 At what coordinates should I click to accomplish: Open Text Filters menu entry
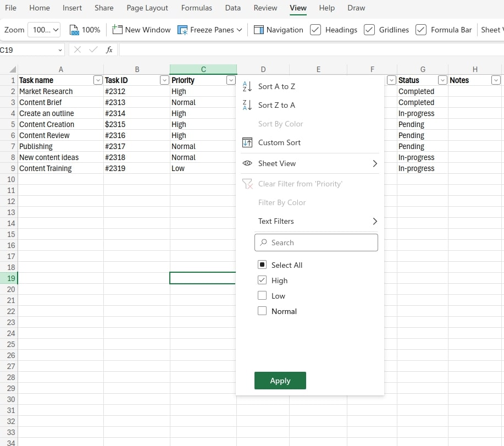point(311,221)
